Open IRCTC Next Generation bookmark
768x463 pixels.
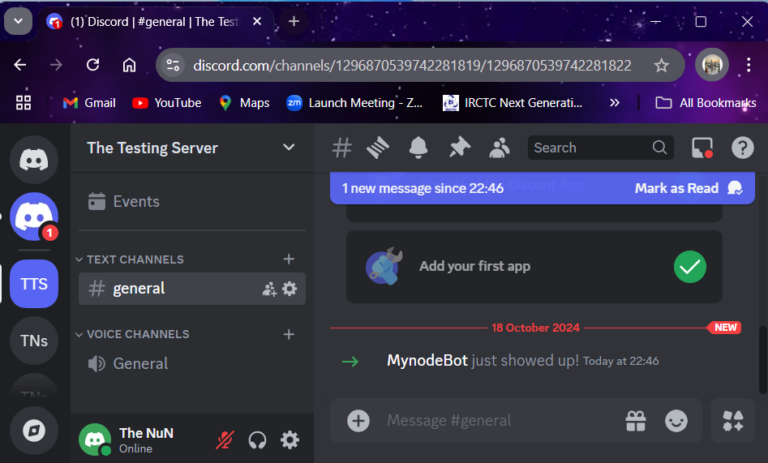tap(512, 103)
